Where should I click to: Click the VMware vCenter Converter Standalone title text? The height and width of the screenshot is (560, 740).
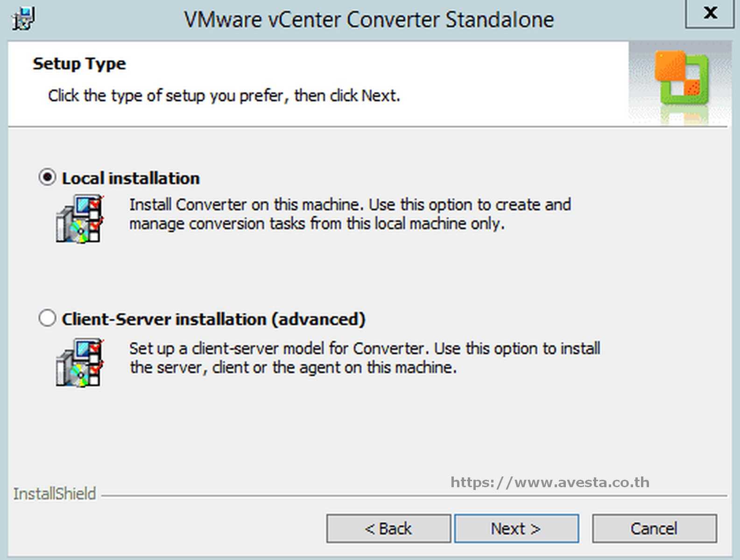click(369, 20)
